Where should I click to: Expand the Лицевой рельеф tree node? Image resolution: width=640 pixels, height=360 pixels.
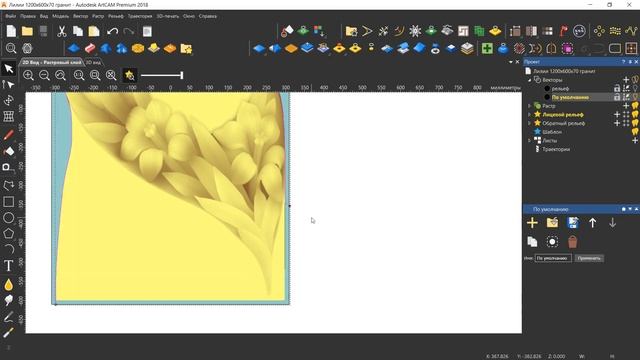pyautogui.click(x=530, y=115)
